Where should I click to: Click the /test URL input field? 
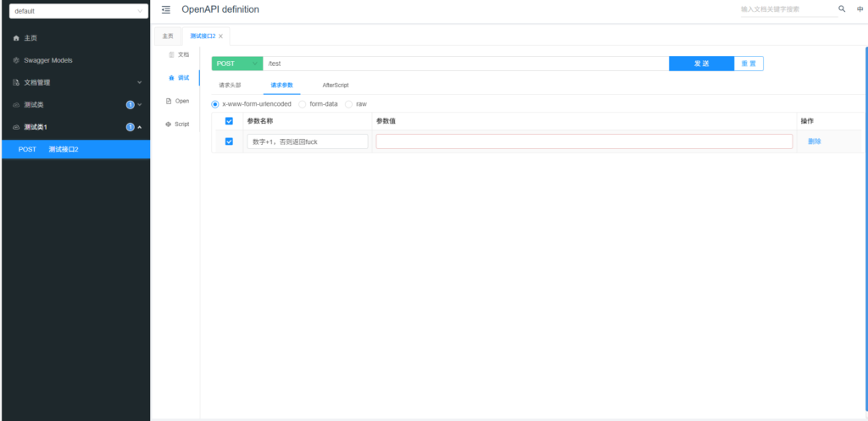tap(465, 64)
